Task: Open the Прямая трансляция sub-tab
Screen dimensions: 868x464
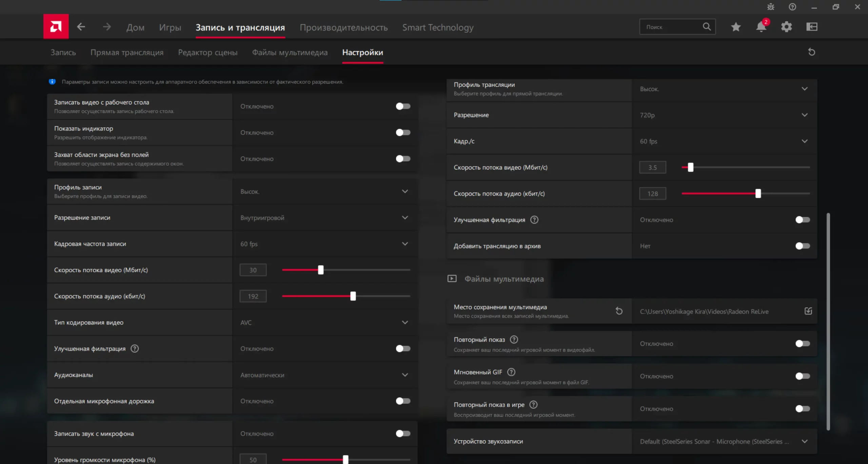Action: click(x=127, y=53)
